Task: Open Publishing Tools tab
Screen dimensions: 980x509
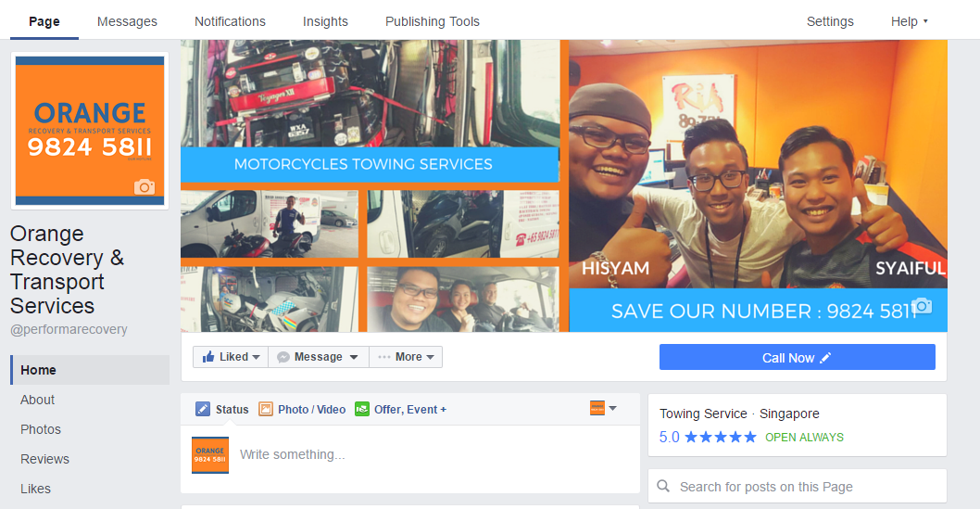Action: (433, 21)
